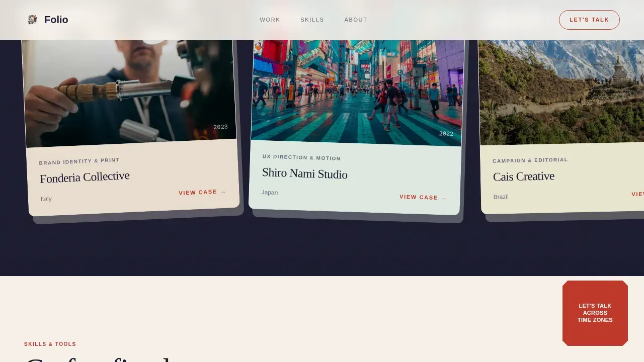This screenshot has width=644, height=362.
Task: Open the About nav link
Action: pos(356,20)
